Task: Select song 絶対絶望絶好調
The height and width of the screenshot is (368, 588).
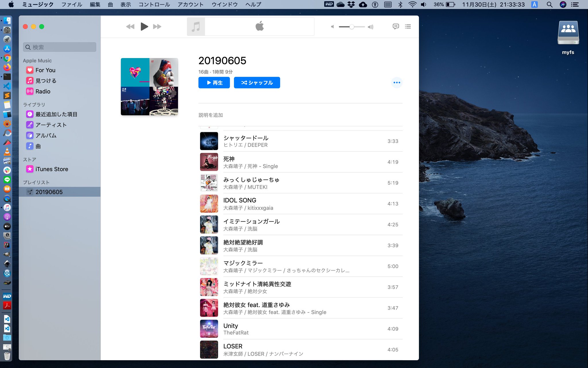Action: point(301,246)
